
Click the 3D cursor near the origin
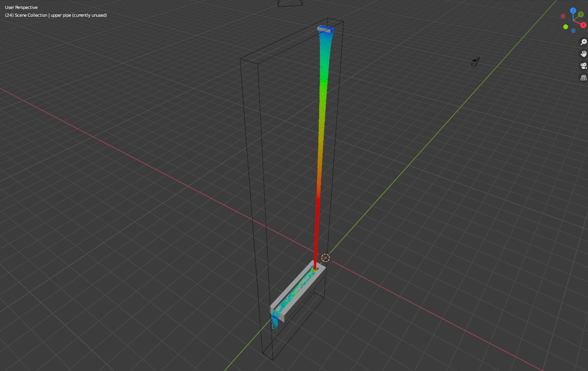(x=325, y=258)
